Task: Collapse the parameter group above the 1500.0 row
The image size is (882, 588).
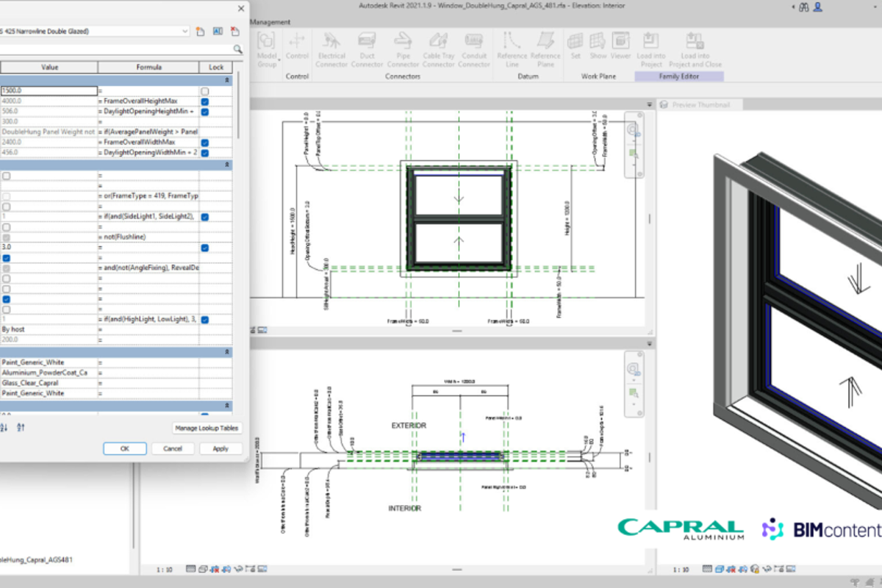Action: [x=227, y=79]
